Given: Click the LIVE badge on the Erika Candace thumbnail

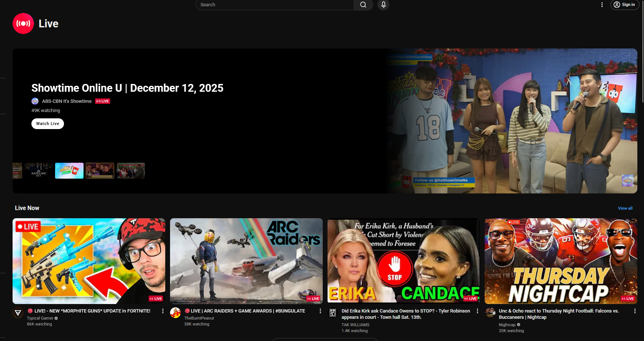Looking at the screenshot, I should (471, 298).
